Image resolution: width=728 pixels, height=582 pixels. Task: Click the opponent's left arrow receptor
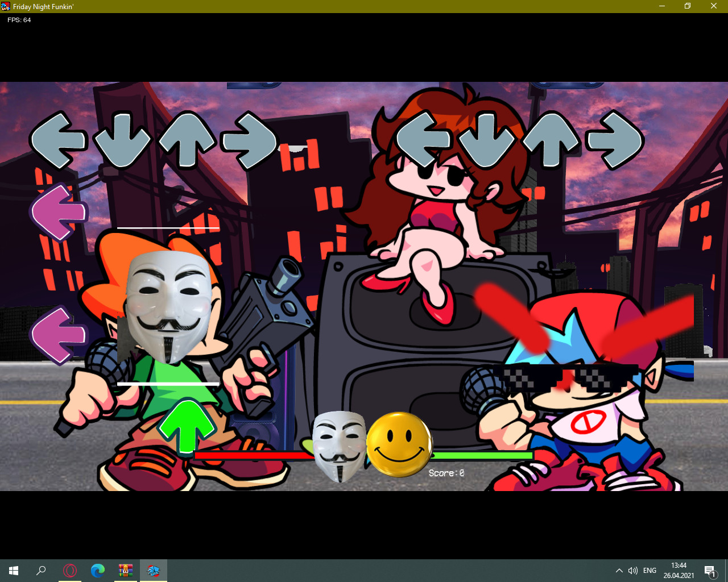coord(59,140)
